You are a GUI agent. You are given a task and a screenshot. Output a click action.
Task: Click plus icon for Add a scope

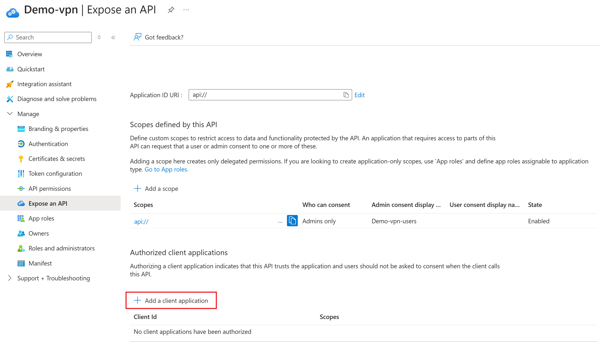[138, 188]
